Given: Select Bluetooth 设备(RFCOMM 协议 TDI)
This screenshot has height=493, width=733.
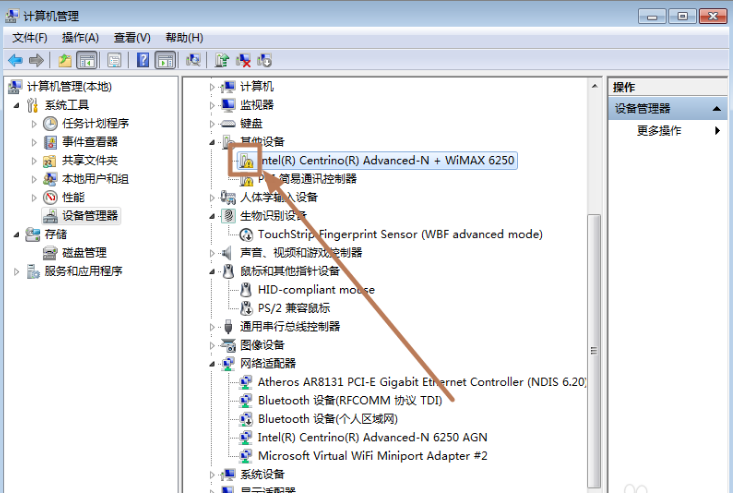Looking at the screenshot, I should 350,400.
